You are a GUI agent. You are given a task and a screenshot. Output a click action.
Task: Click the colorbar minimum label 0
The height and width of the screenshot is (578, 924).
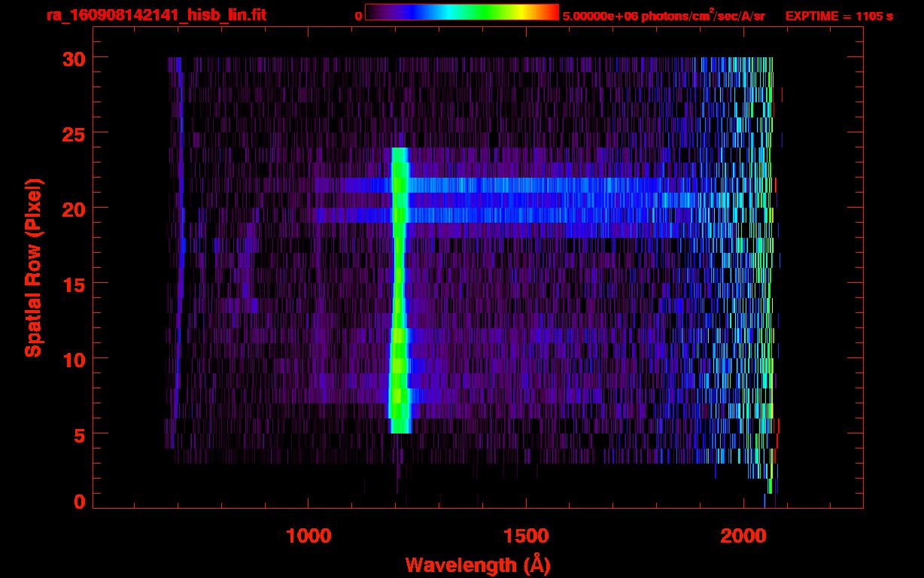[358, 16]
